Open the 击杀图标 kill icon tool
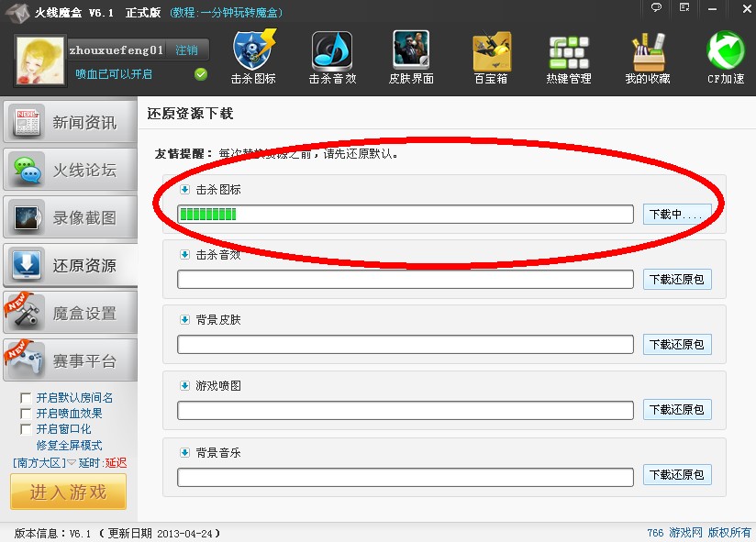The image size is (756, 542). click(x=253, y=57)
